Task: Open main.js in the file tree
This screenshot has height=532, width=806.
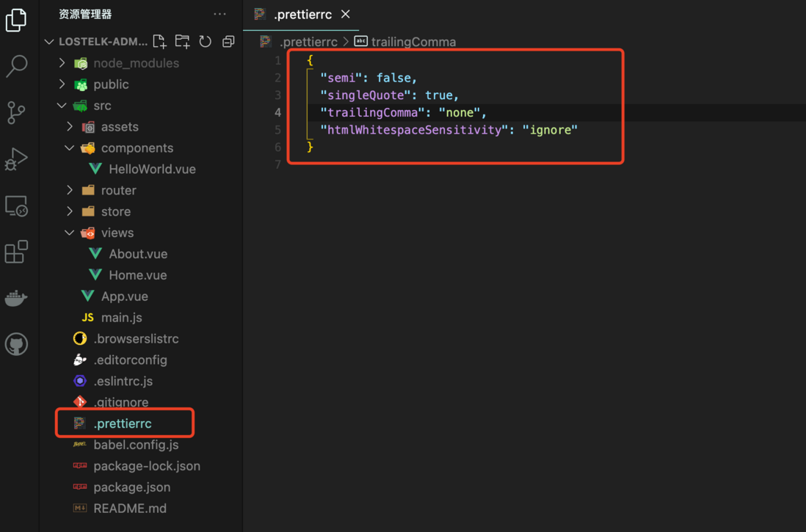Action: (x=121, y=318)
